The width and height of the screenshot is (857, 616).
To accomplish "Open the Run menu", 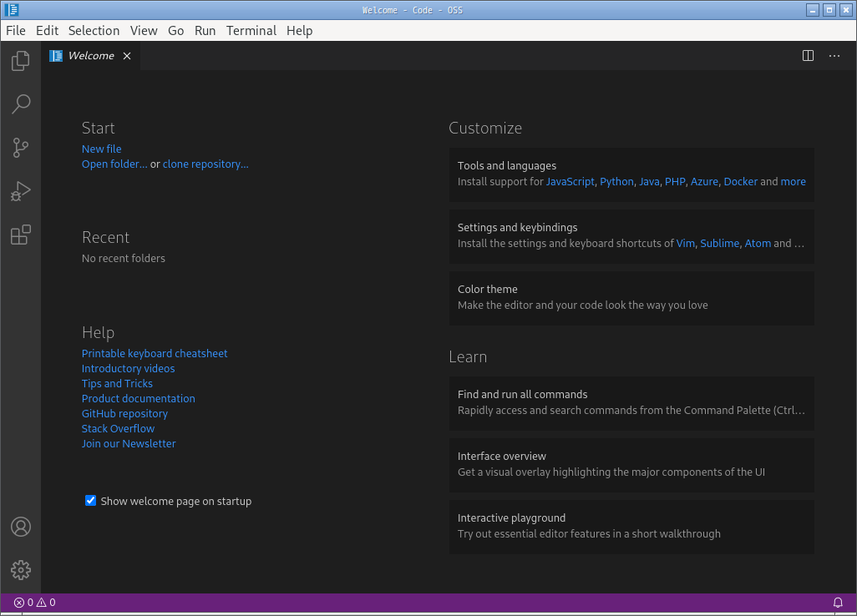I will coord(205,31).
